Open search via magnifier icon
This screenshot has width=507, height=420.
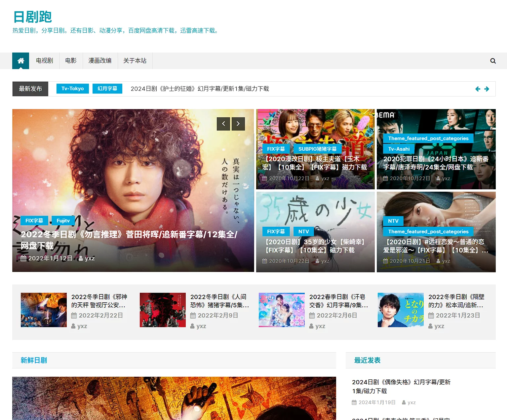[493, 61]
